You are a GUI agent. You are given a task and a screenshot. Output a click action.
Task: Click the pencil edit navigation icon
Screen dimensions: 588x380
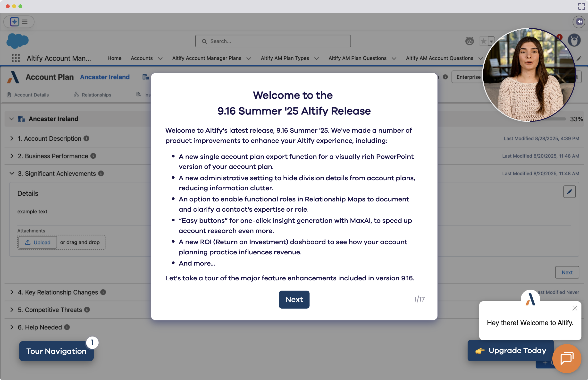pos(579,58)
